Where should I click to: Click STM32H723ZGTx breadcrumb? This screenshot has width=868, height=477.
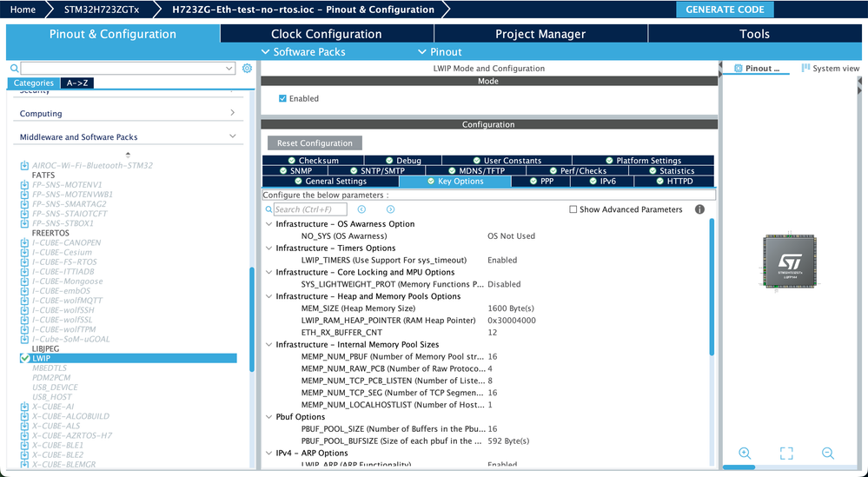pos(102,10)
